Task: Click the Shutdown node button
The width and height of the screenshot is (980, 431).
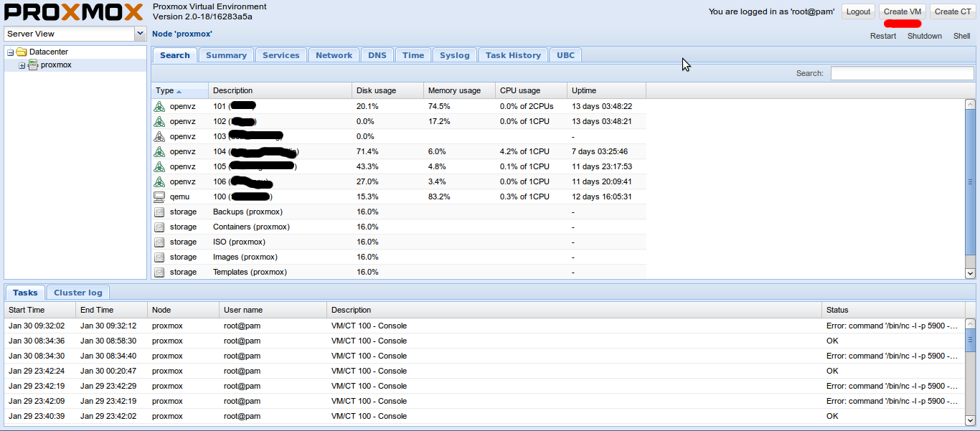Action: 925,36
